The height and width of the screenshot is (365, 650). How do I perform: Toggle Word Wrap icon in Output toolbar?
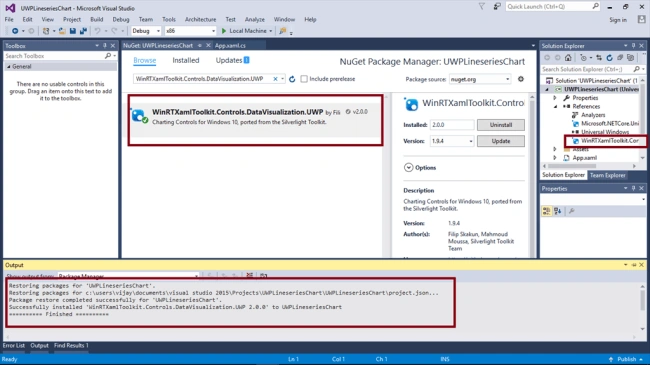[x=264, y=275]
